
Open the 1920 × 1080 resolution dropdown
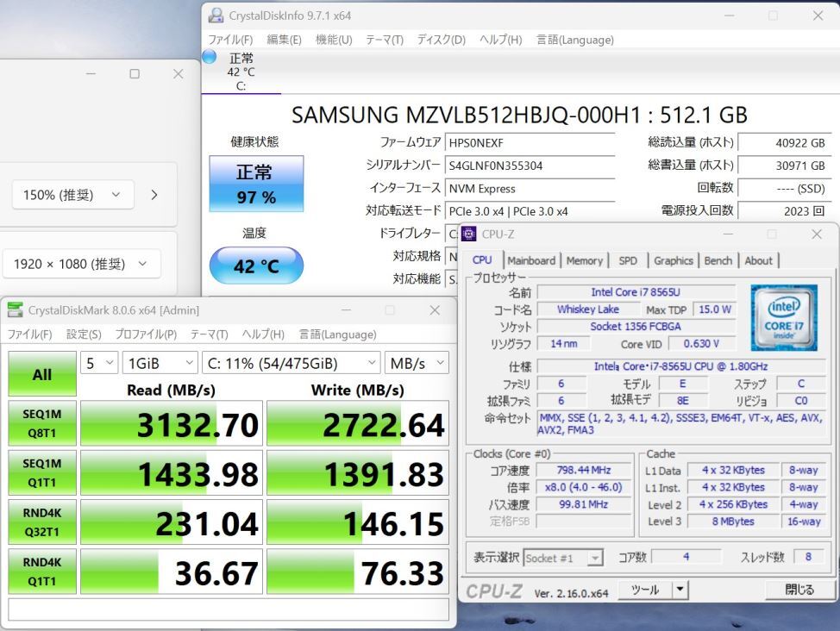[81, 263]
